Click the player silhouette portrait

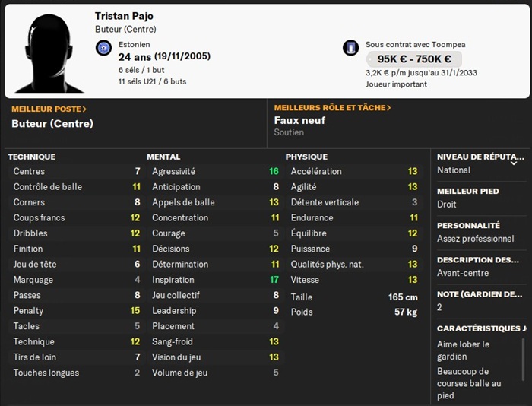[49, 52]
